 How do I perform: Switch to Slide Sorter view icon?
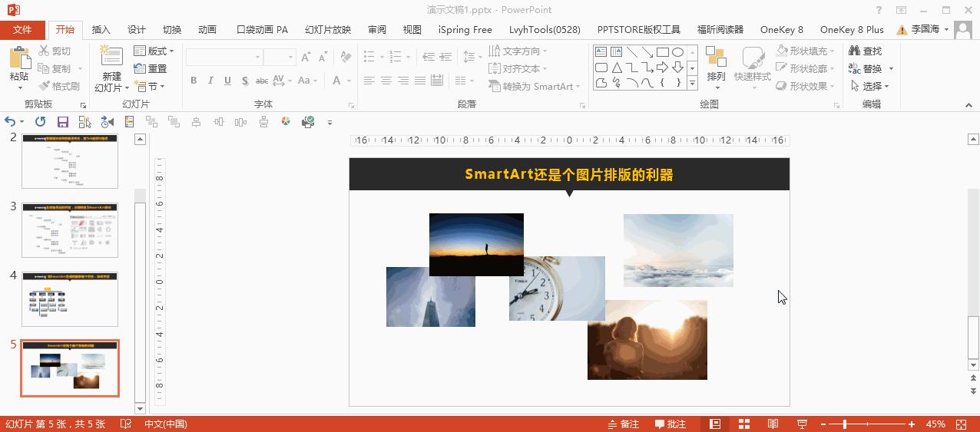[x=744, y=424]
